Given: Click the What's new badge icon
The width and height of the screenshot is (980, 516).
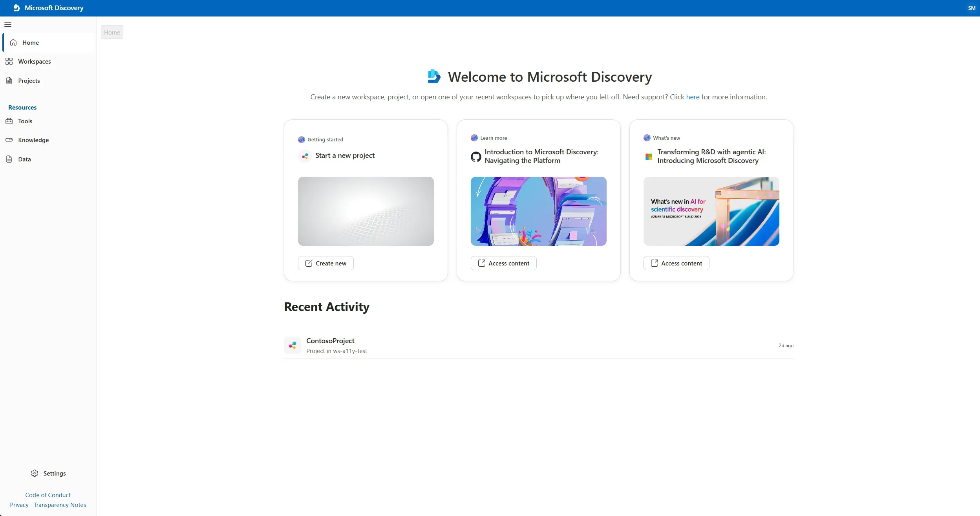Looking at the screenshot, I should point(647,138).
